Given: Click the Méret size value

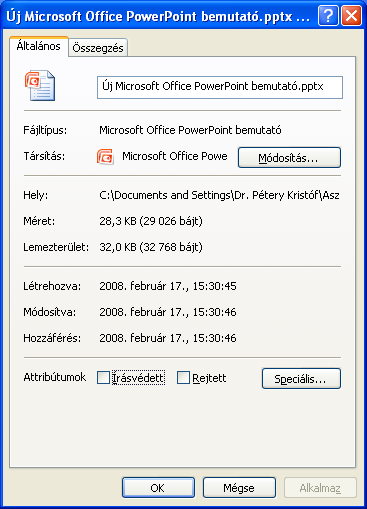Looking at the screenshot, I should 151,221.
